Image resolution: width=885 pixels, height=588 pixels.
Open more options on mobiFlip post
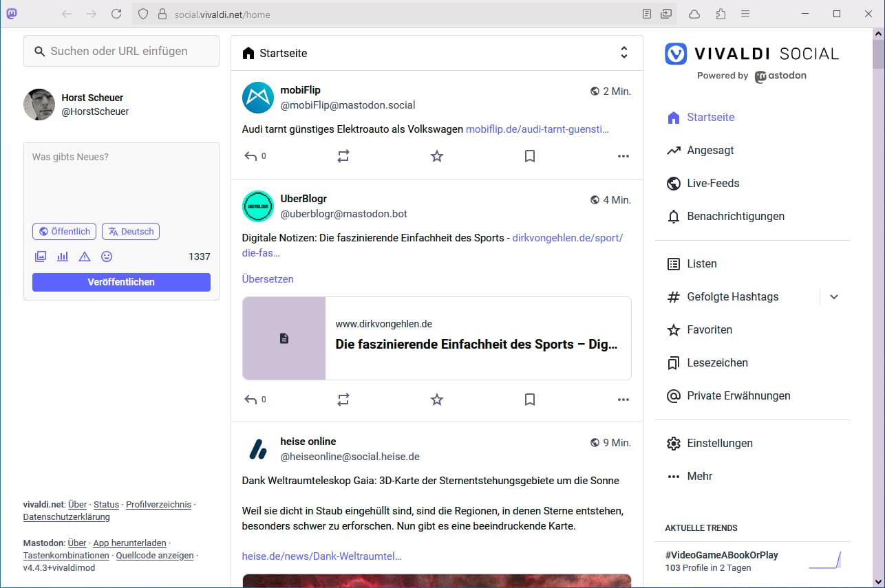pyautogui.click(x=623, y=156)
